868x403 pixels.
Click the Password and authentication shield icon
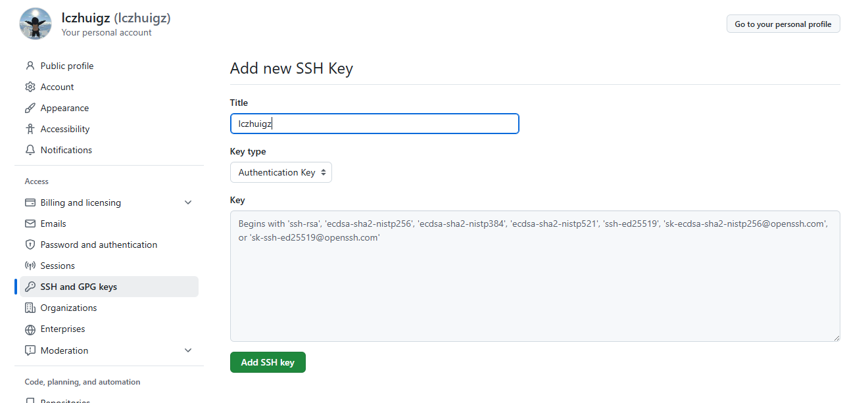[x=30, y=245]
